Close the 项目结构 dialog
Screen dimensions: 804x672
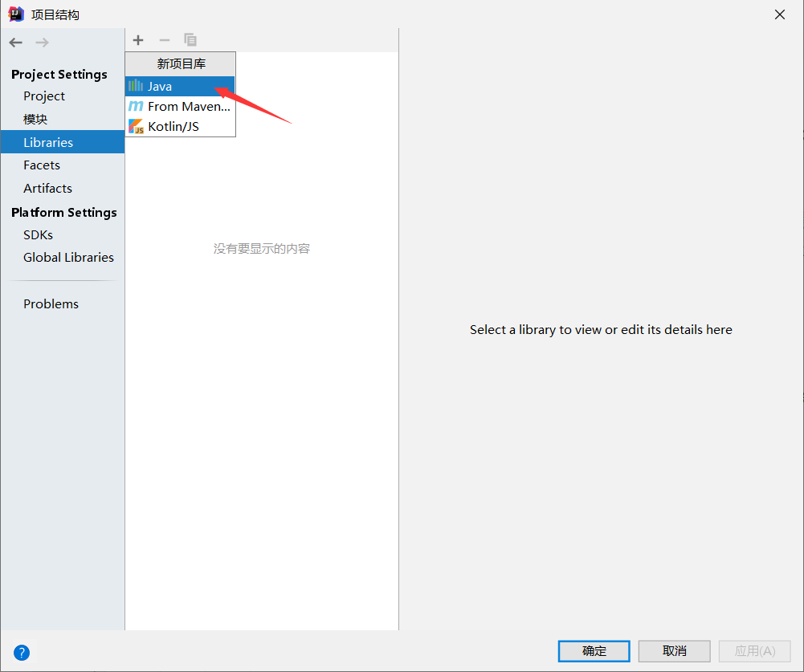[780, 14]
